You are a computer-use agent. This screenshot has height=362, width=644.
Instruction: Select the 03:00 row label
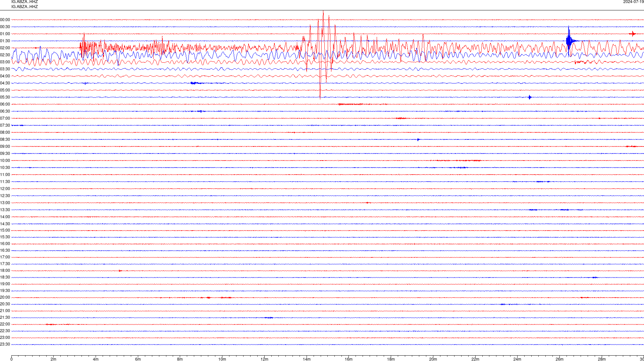click(5, 62)
